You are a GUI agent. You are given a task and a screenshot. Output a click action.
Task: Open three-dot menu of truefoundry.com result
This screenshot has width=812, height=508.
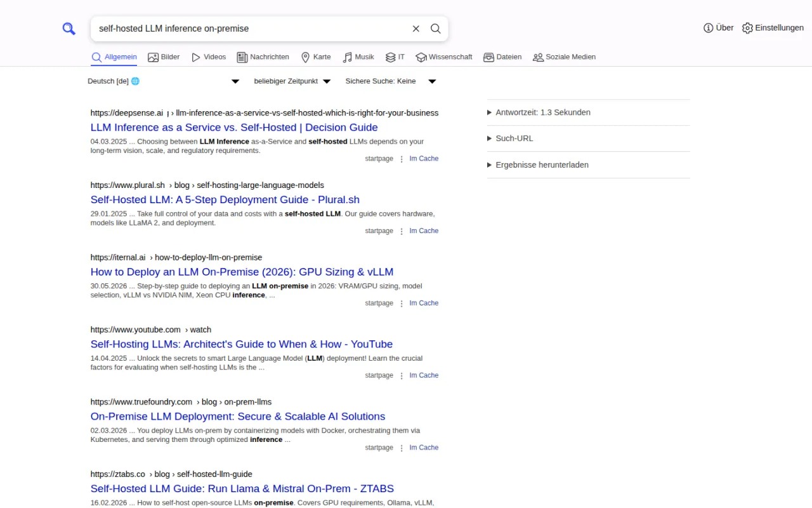click(x=402, y=448)
